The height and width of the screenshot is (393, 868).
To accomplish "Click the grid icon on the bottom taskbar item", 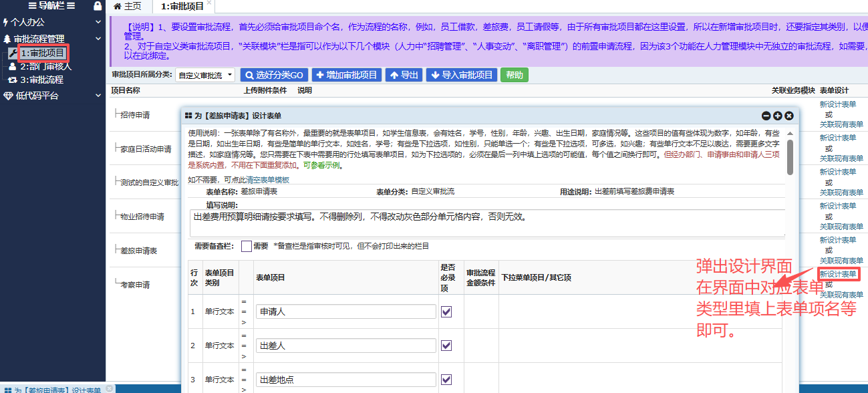I will pyautogui.click(x=7, y=390).
